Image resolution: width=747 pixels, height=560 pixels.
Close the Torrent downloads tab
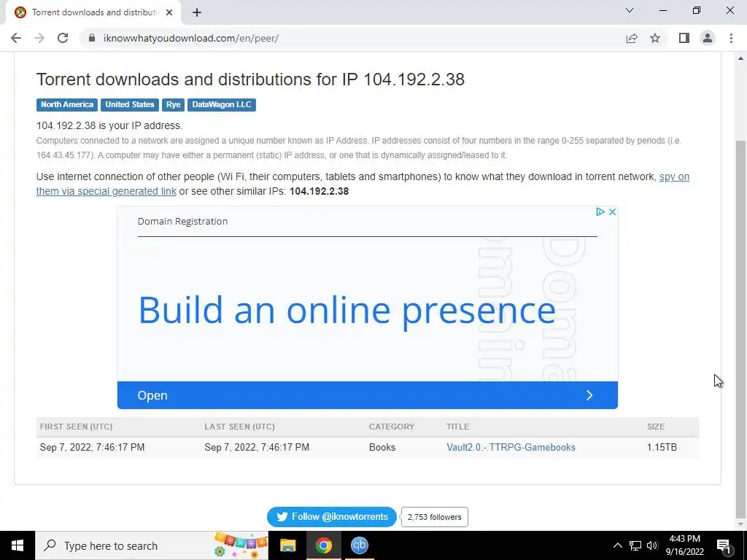pyautogui.click(x=169, y=13)
